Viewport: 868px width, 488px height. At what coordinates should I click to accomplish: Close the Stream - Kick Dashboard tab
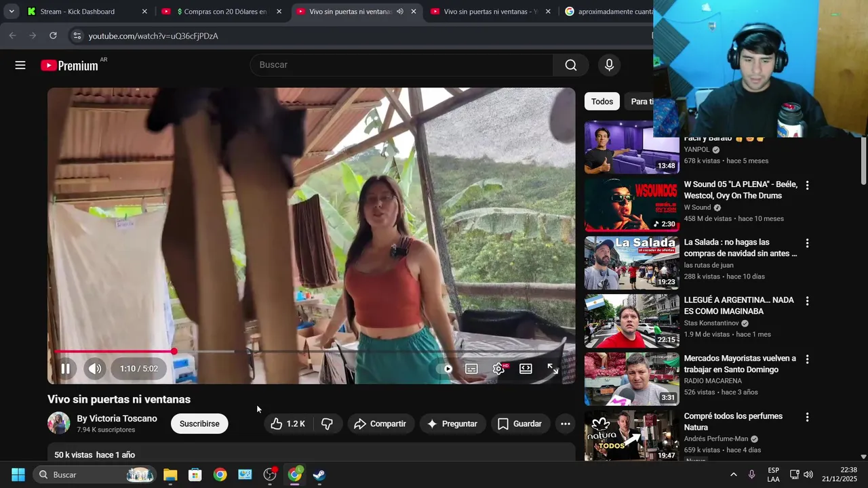144,12
